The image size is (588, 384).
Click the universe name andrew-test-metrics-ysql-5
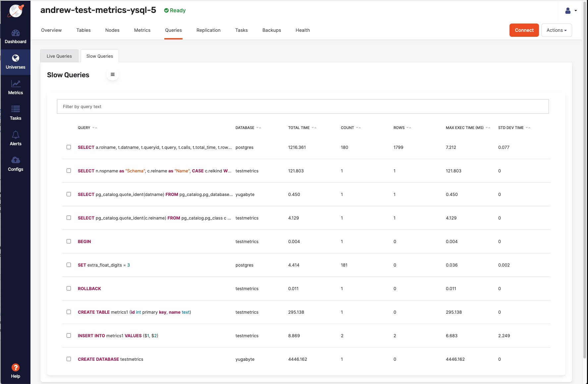coord(98,10)
